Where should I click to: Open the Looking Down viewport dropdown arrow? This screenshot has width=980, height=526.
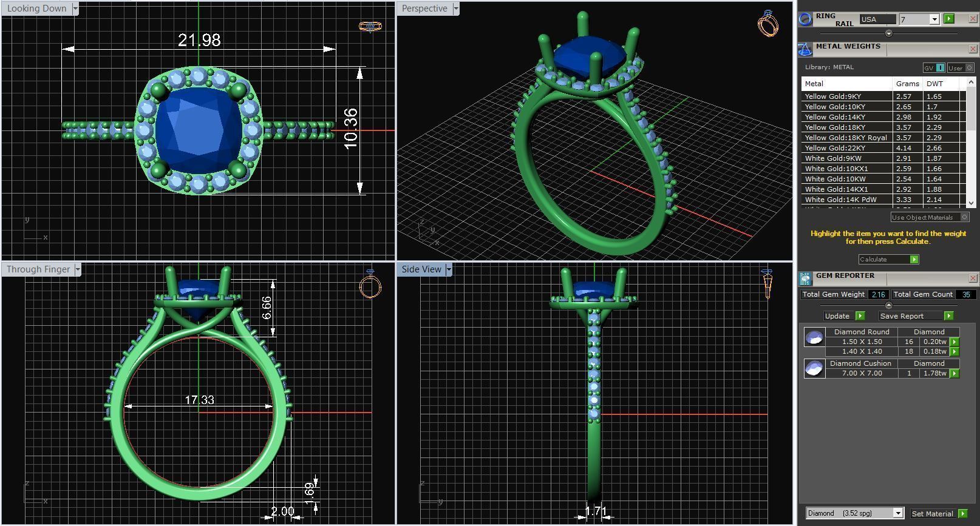75,8
